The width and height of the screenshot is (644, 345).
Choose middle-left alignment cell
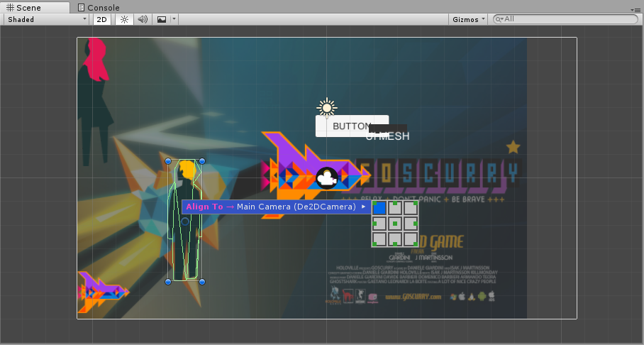point(379,224)
